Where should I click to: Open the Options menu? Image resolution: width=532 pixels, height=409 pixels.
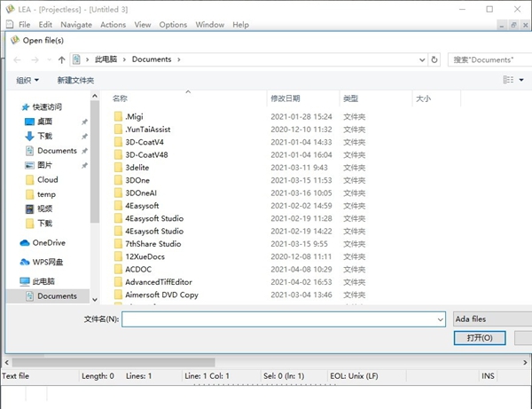pyautogui.click(x=173, y=25)
